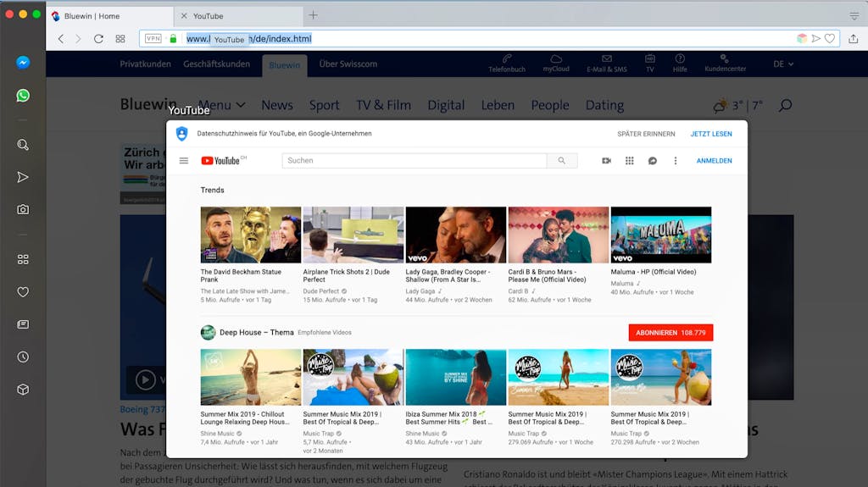This screenshot has height=487, width=868.
Task: Click the green security lock icon
Action: (173, 39)
